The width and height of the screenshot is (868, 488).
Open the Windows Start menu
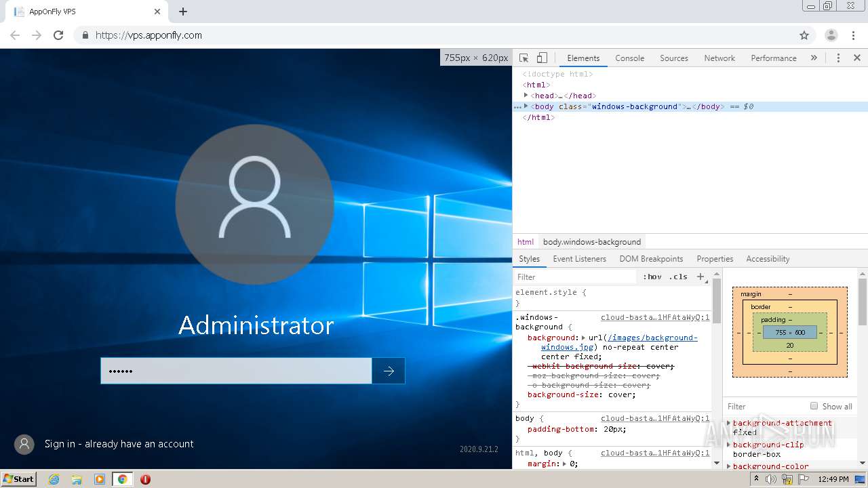[19, 479]
